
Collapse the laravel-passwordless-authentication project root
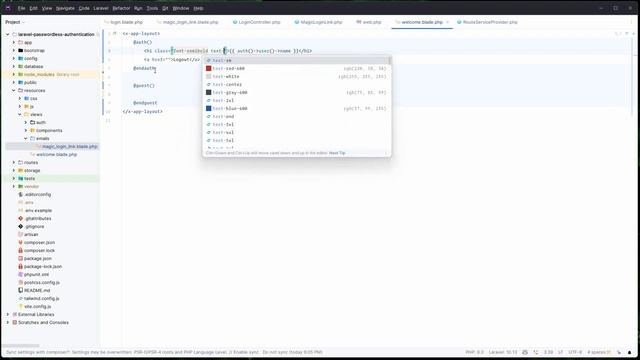tap(8, 34)
